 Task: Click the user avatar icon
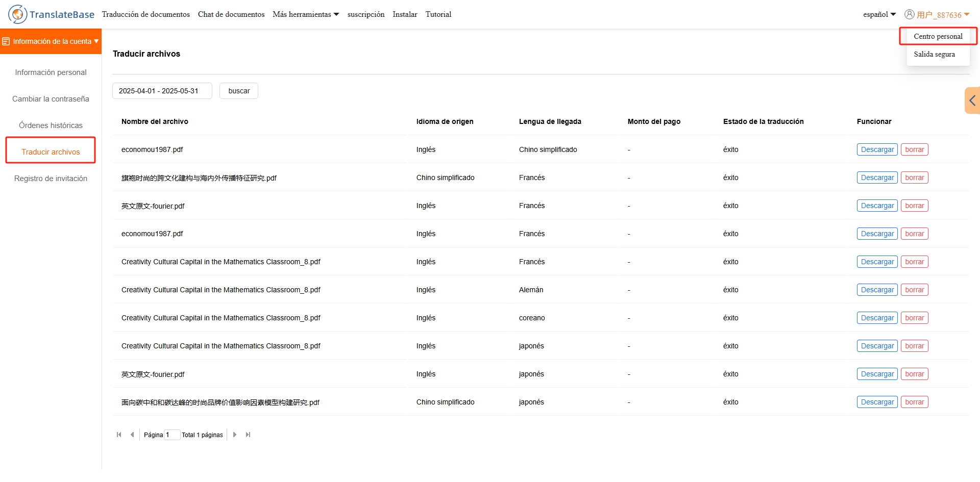[909, 14]
